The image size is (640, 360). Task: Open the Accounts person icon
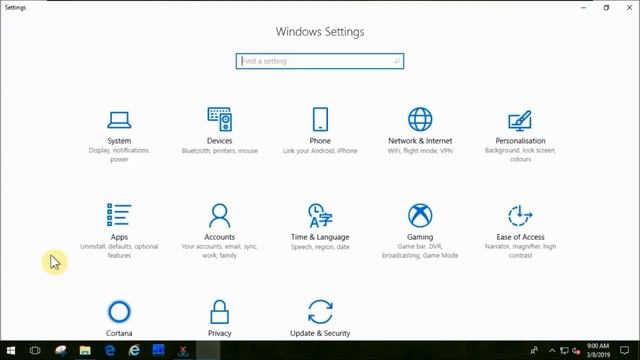click(220, 216)
